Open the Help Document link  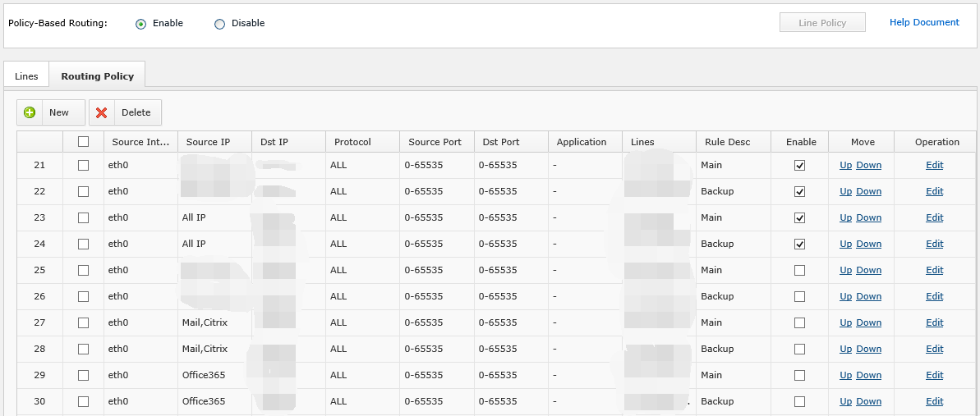(924, 23)
